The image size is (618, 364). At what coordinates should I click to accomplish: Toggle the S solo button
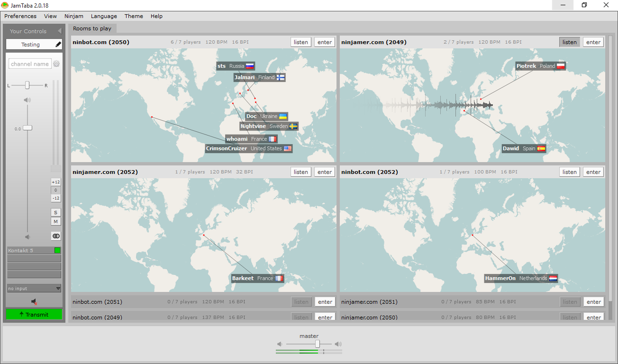click(x=56, y=212)
